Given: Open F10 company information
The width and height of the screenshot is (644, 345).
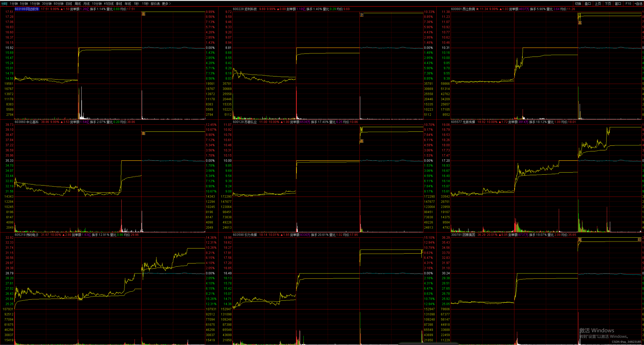Looking at the screenshot, I should tap(628, 3).
